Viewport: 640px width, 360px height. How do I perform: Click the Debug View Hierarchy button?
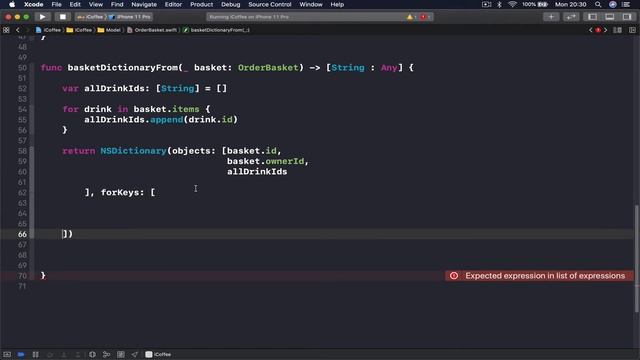click(x=92, y=355)
